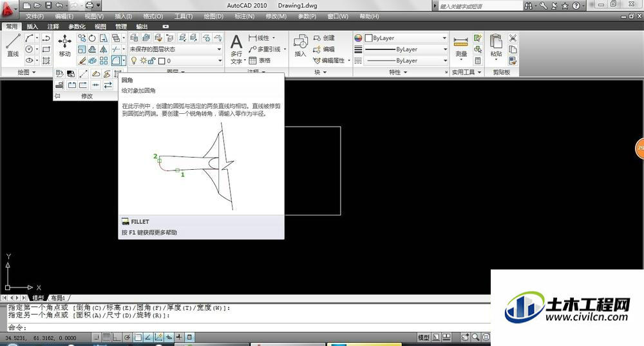Click the Multileader (多重引线) button
The height and width of the screenshot is (346, 644).
click(x=265, y=49)
